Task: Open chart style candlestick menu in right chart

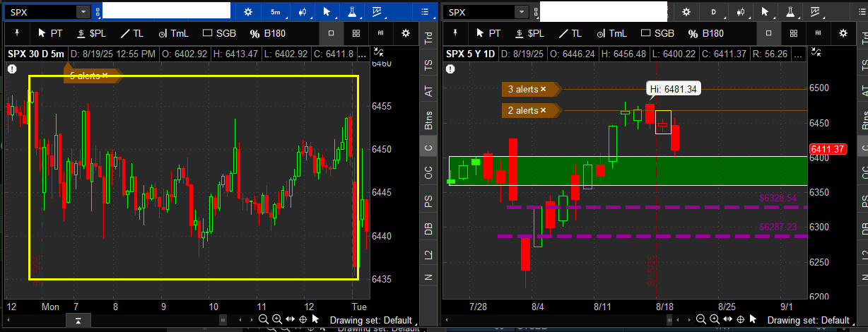Action: coord(741,12)
